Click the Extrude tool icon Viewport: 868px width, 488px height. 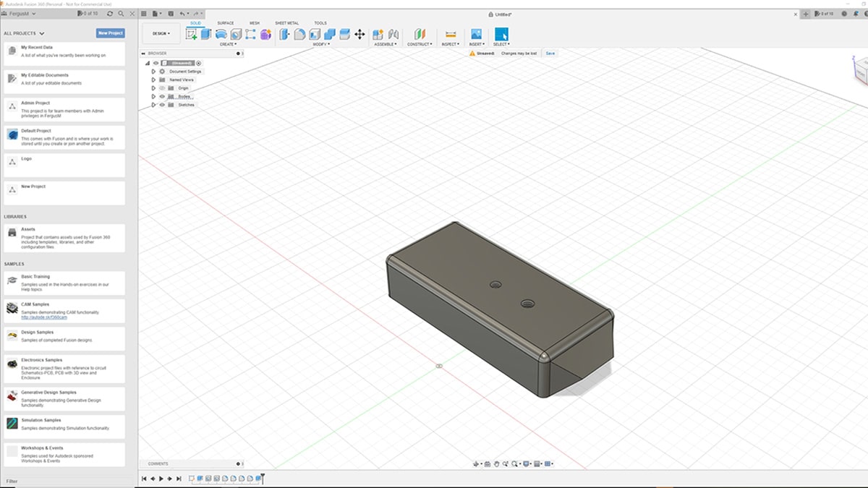click(206, 34)
